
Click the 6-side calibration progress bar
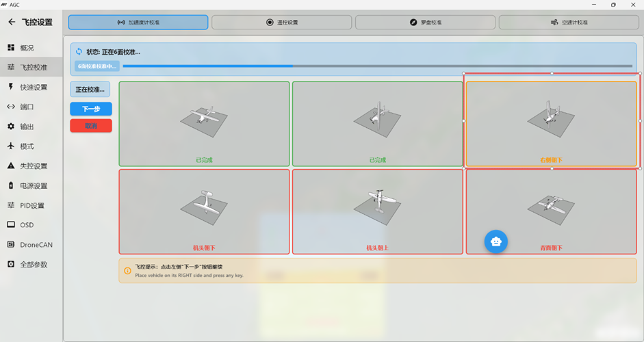tap(376, 66)
